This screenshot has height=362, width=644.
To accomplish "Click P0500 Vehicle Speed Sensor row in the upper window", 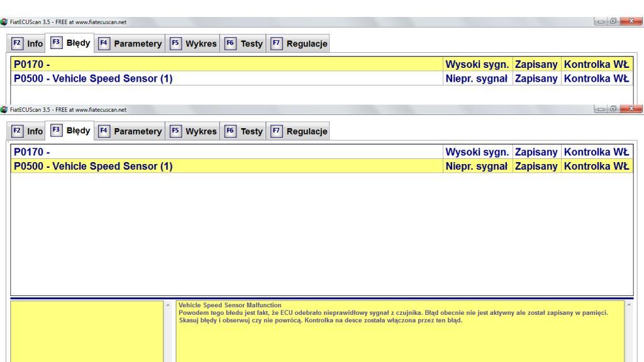I will coord(226,79).
